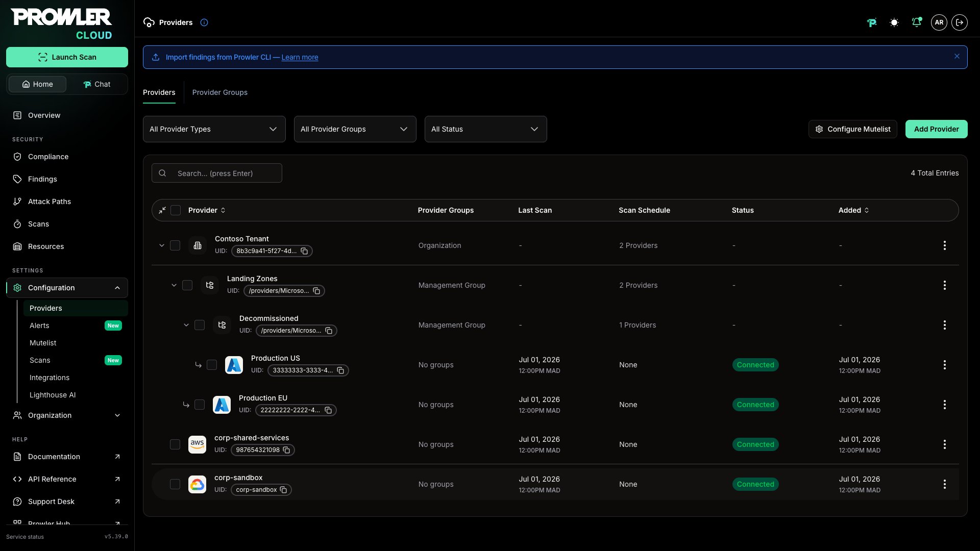
Task: Select Production EU checkbox
Action: [x=200, y=405]
